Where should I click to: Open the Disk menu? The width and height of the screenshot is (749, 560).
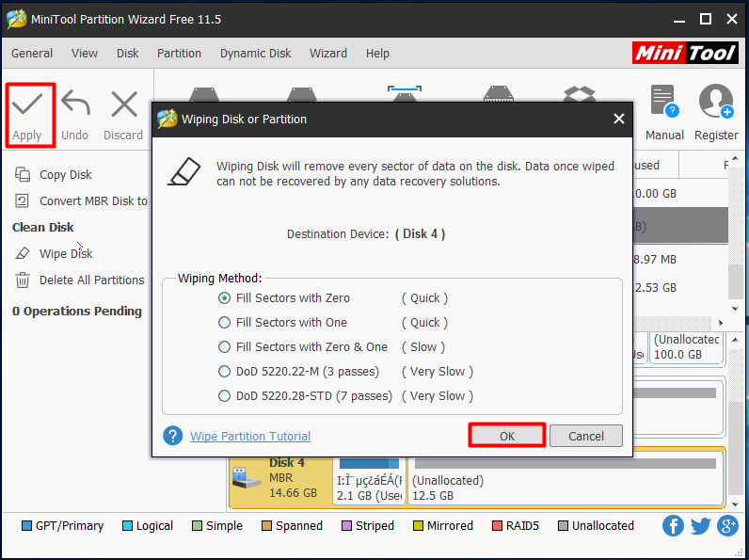(128, 53)
